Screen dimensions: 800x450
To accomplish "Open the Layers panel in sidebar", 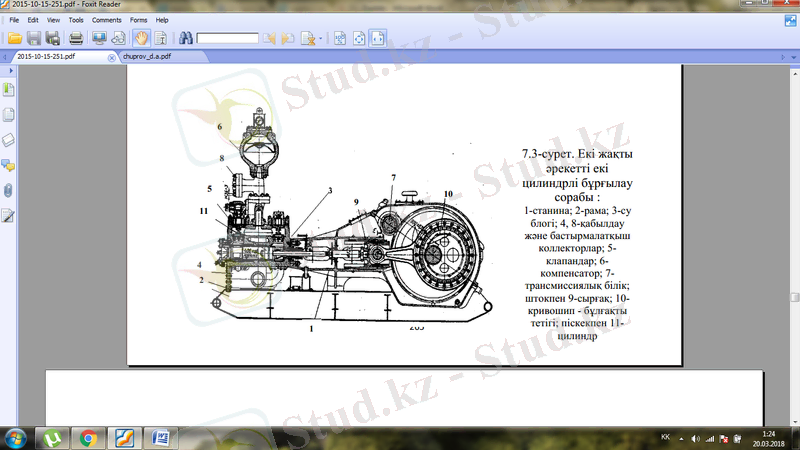I will tap(9, 139).
